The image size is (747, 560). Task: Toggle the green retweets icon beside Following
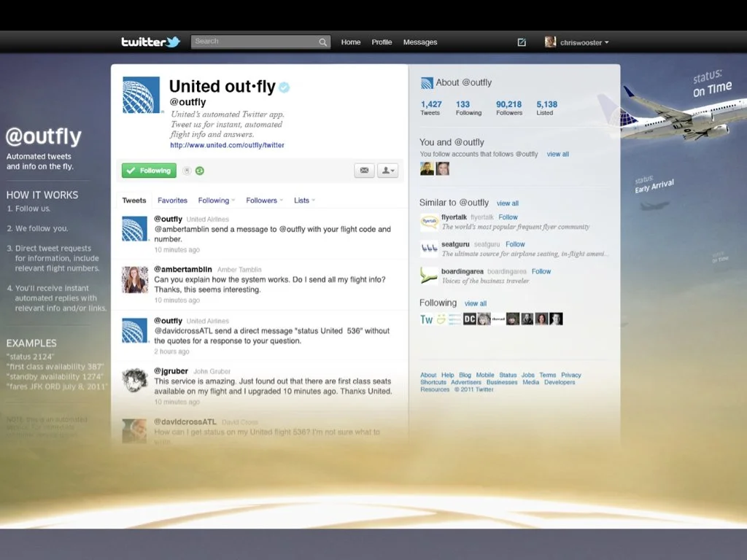click(200, 171)
